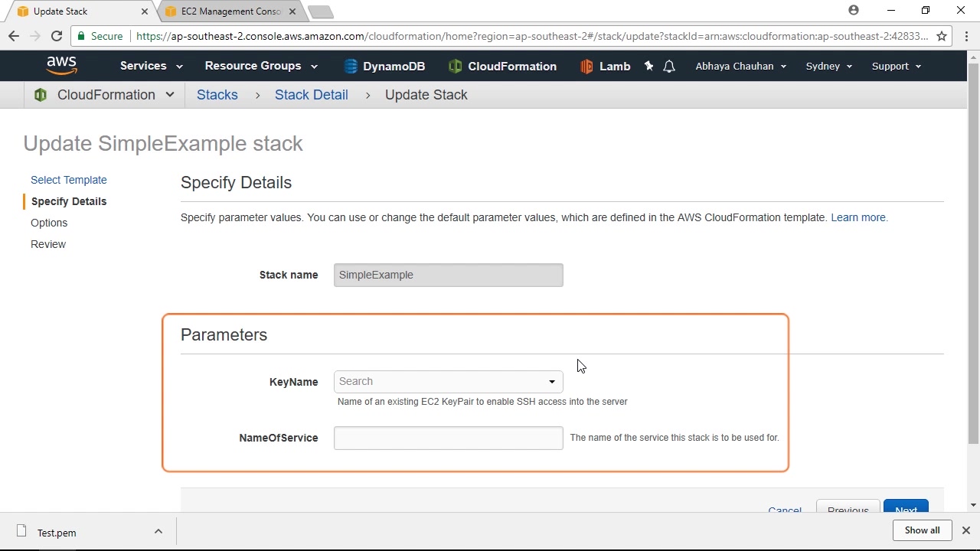Click the AWS logo home icon
The width and height of the screenshot is (980, 551).
point(61,66)
